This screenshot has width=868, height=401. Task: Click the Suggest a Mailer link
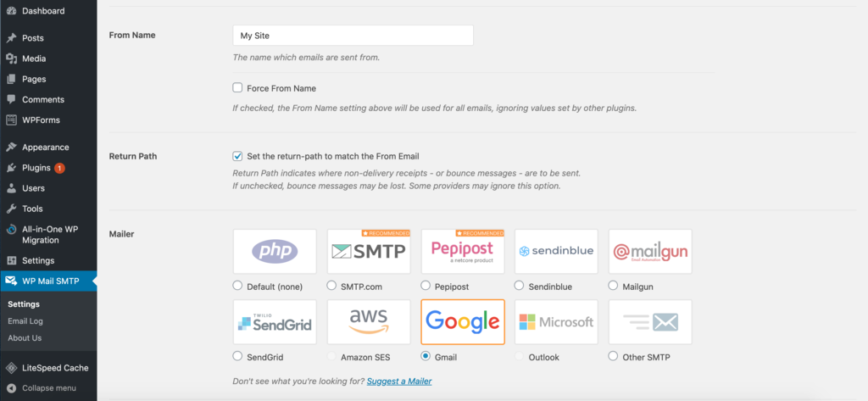click(x=399, y=382)
